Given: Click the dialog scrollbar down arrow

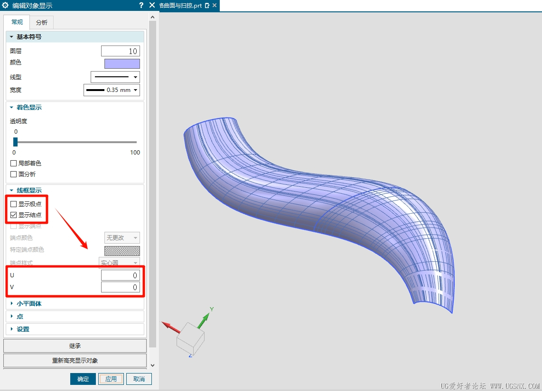Looking at the screenshot, I should coord(152,365).
